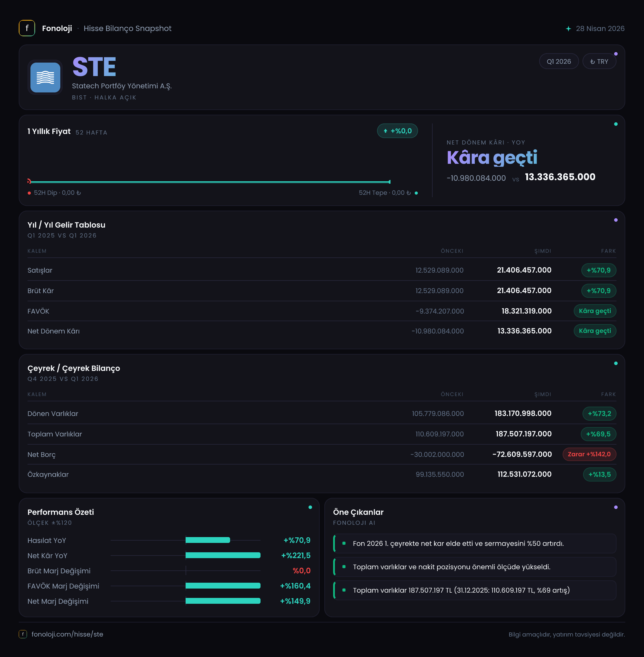Click the Dönen Varlıklar value 183.170.998.000
The image size is (644, 657).
(x=523, y=413)
